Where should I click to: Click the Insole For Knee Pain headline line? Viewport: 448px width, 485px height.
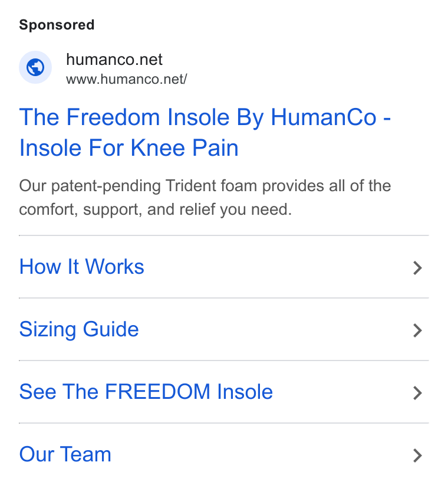[129, 148]
